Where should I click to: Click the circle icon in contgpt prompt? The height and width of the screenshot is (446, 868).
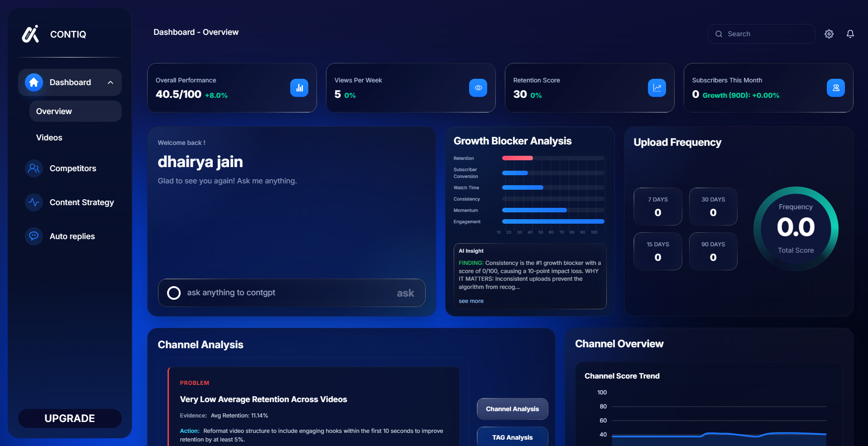(x=174, y=293)
